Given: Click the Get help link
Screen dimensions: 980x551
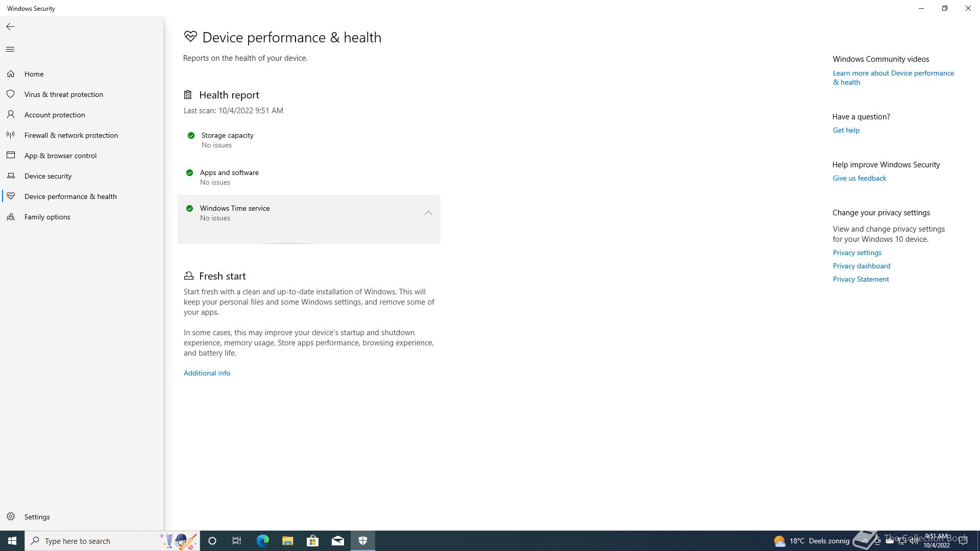Looking at the screenshot, I should click(x=846, y=130).
